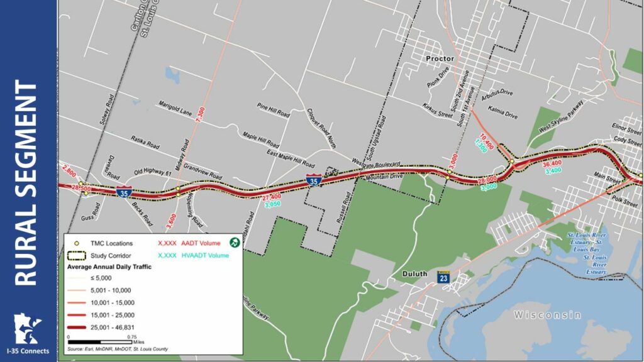Viewport: 644px width, 362px height.
Task: Click the I-35 shield near Becks Road
Action: point(124,192)
